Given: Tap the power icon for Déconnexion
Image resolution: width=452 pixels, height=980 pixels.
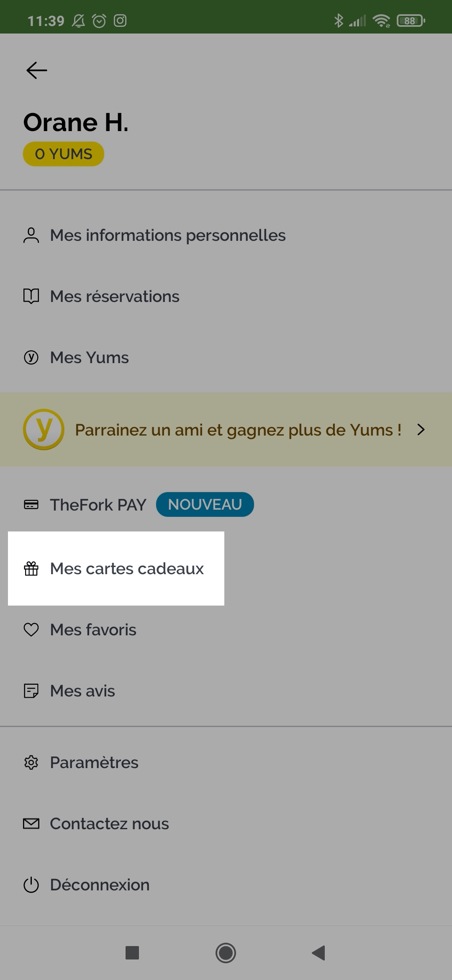Looking at the screenshot, I should (31, 885).
